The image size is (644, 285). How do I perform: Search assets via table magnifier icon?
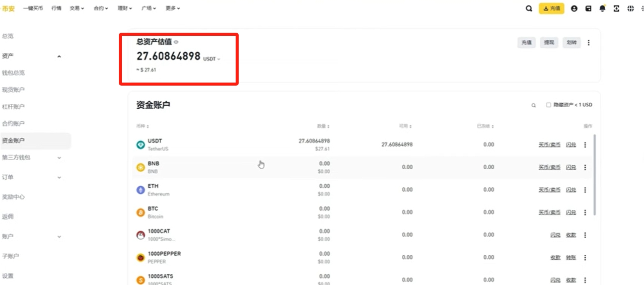(534, 106)
